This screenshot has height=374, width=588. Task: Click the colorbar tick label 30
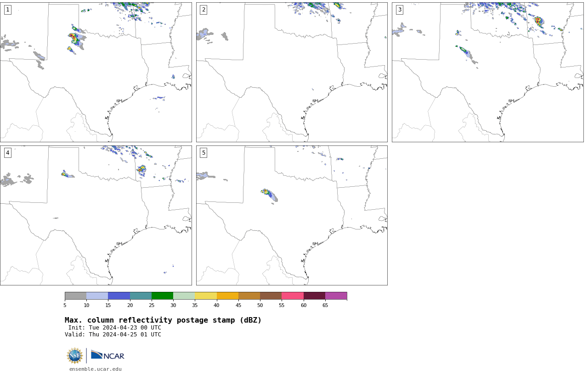pyautogui.click(x=173, y=306)
